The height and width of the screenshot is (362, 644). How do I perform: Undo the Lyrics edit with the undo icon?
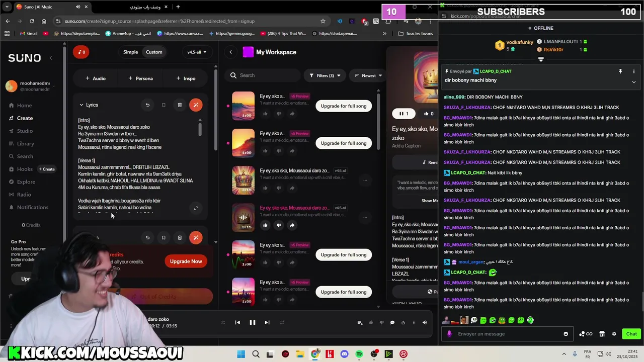147,105
